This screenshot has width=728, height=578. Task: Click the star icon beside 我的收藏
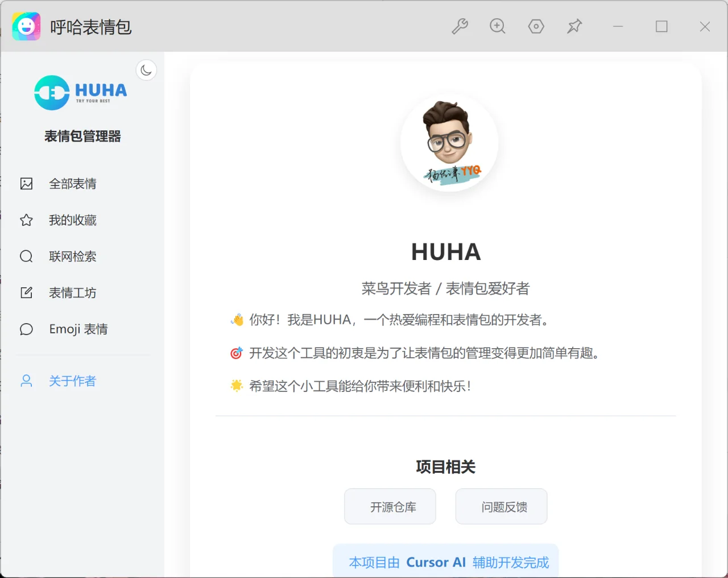[x=26, y=220]
